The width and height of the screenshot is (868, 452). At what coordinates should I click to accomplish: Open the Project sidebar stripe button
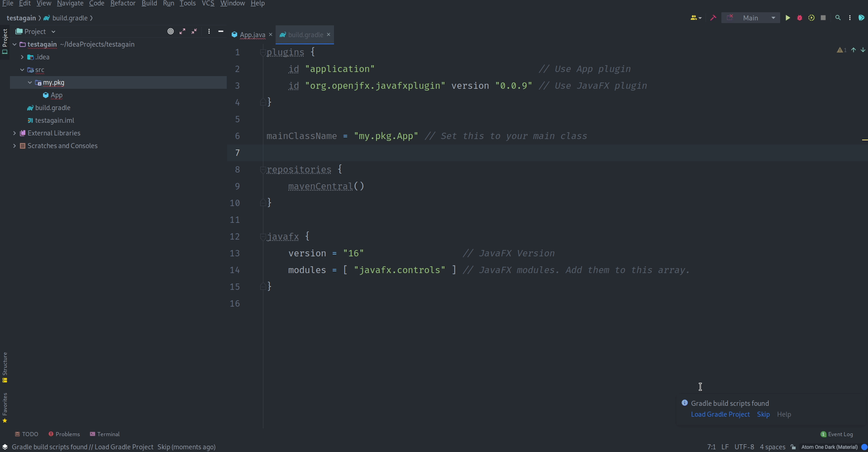coord(5,42)
